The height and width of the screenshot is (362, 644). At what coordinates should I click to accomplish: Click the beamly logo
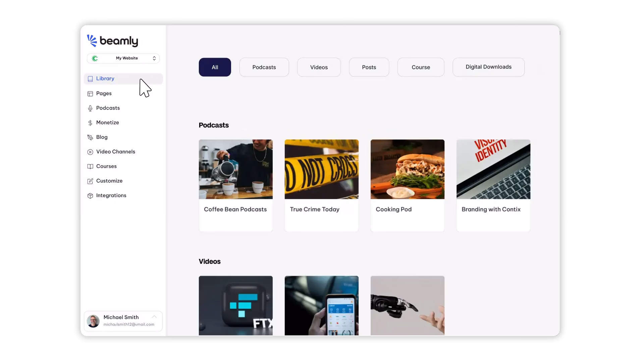112,41
